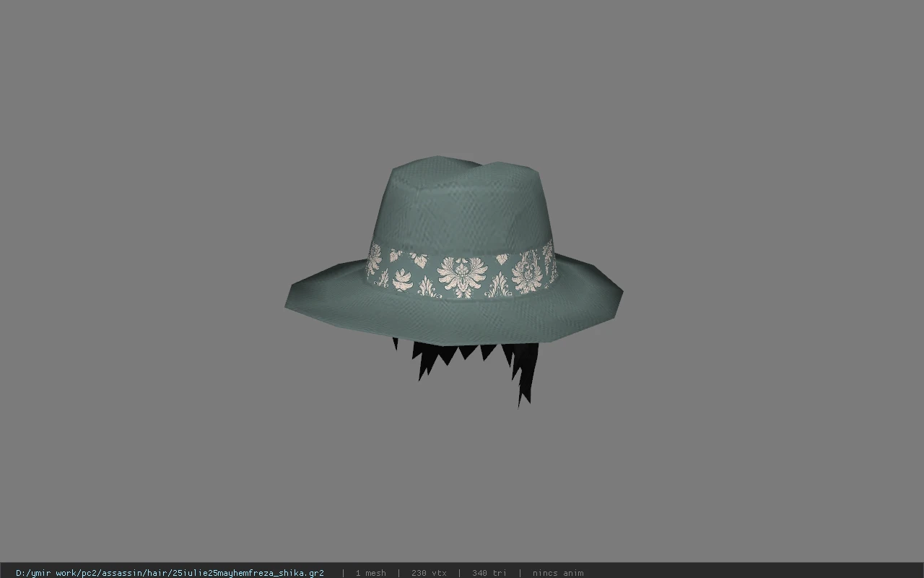Viewport: 924px width, 578px height.
Task: Click the "340 tri" triangle count
Action: pos(489,573)
